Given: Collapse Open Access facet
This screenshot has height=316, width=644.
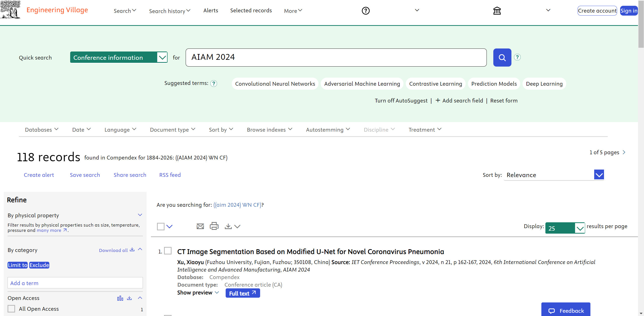Looking at the screenshot, I should pyautogui.click(x=140, y=298).
